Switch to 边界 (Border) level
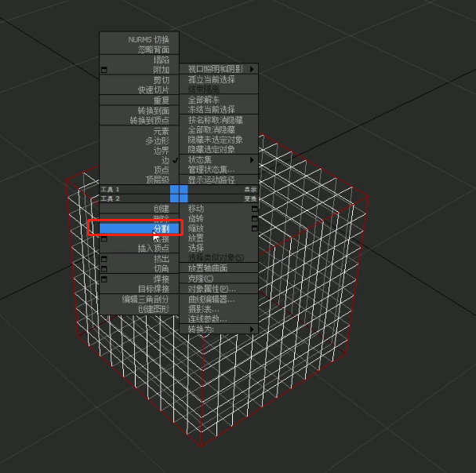The height and width of the screenshot is (473, 476). tap(162, 151)
